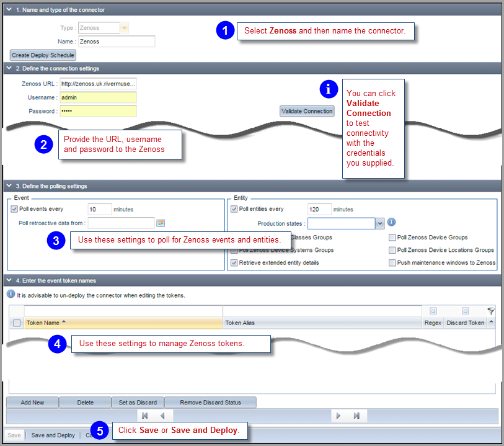The image size is (504, 446).
Task: Click Save and Deploy button
Action: pos(53,435)
